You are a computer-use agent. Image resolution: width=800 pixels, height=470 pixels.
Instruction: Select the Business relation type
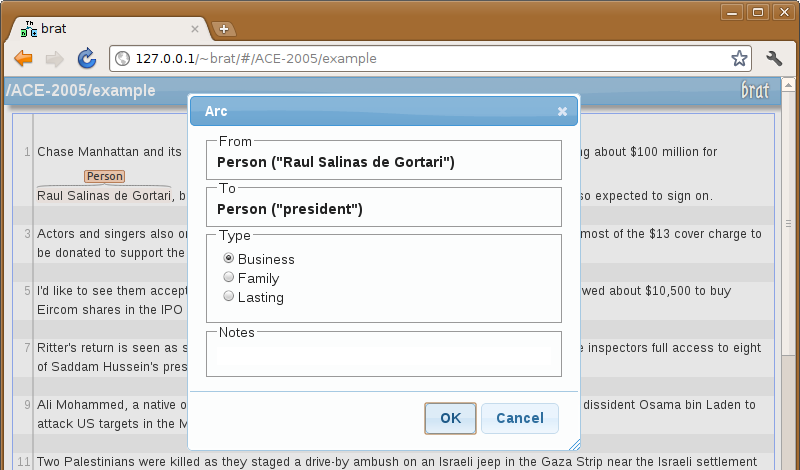pyautogui.click(x=229, y=259)
